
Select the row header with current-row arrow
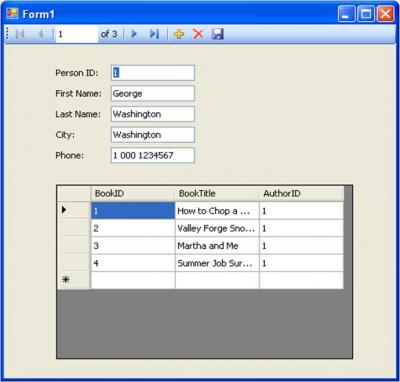coord(74,211)
